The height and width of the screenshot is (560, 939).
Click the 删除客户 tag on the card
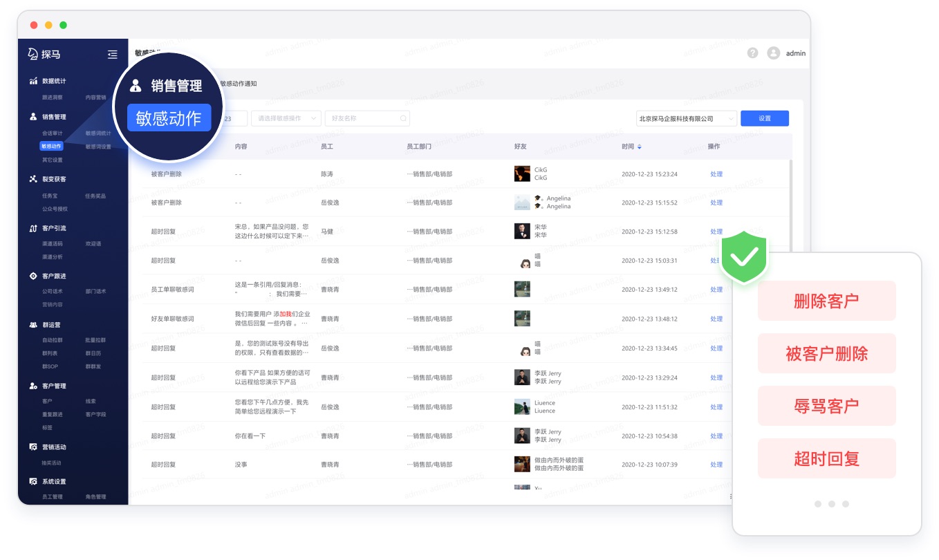[826, 301]
